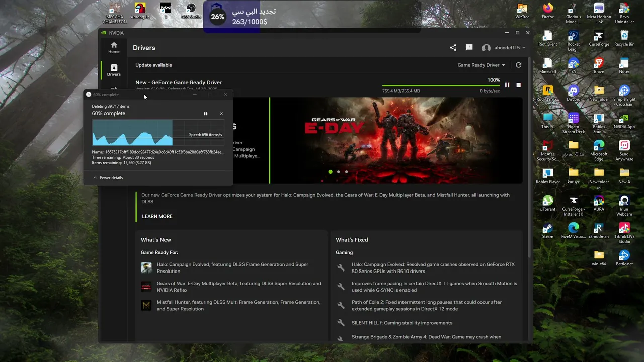The height and width of the screenshot is (362, 644).
Task: Click 'New - GeForce Game Ready Driver' title
Action: coord(179,82)
